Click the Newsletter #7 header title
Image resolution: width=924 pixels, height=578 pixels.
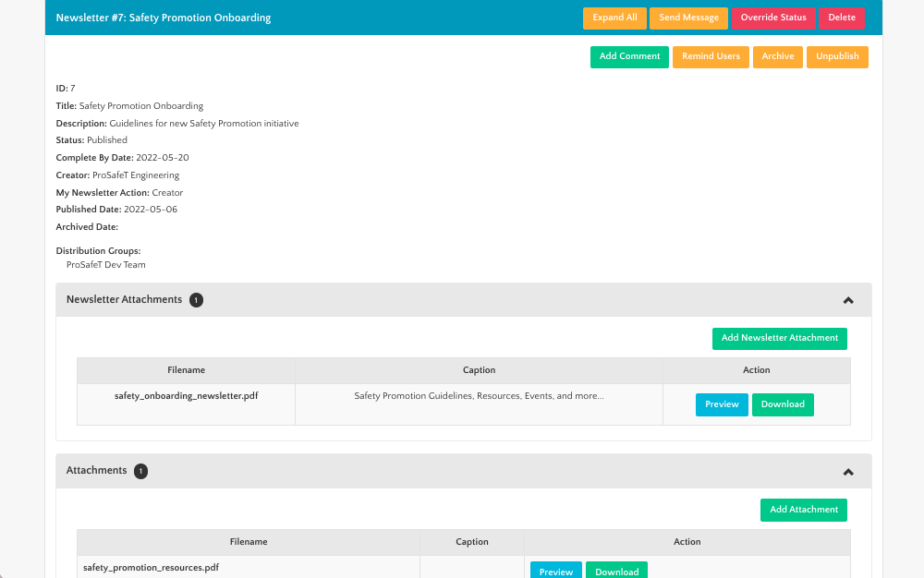pos(164,18)
